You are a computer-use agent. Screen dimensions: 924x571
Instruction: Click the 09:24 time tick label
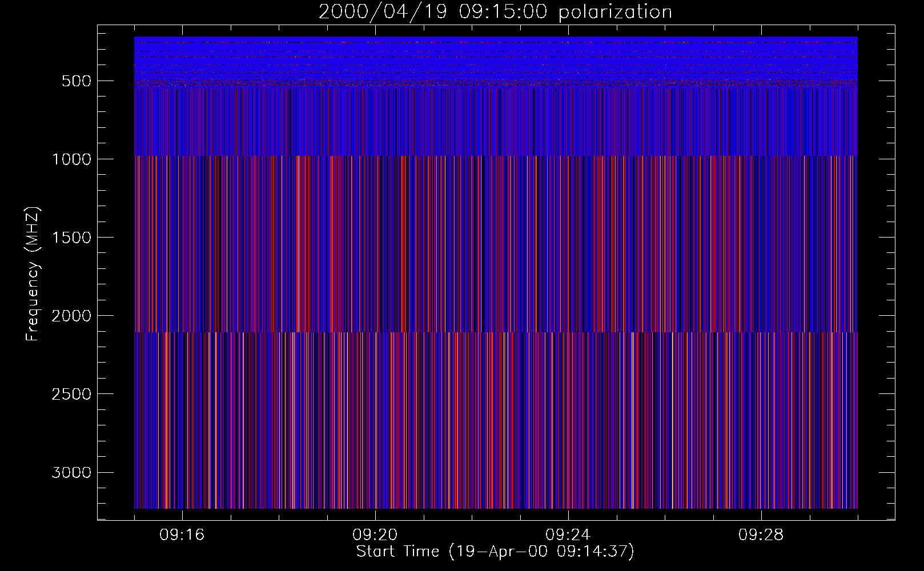pos(568,535)
